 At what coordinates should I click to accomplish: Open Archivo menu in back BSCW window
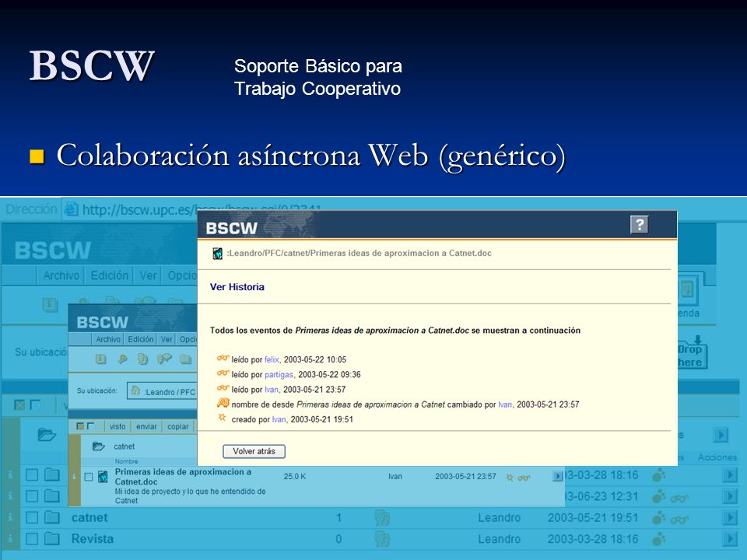pyautogui.click(x=61, y=275)
